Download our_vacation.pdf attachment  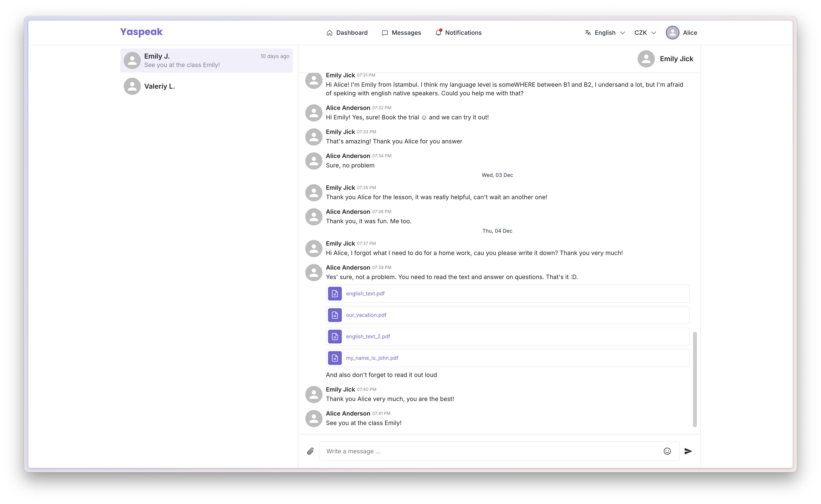click(366, 315)
